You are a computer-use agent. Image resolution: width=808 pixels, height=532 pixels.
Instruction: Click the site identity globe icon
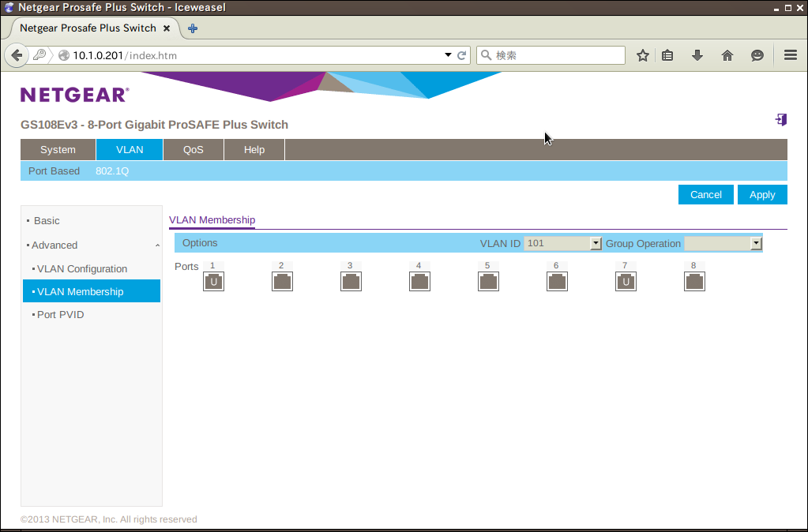pyautogui.click(x=64, y=55)
